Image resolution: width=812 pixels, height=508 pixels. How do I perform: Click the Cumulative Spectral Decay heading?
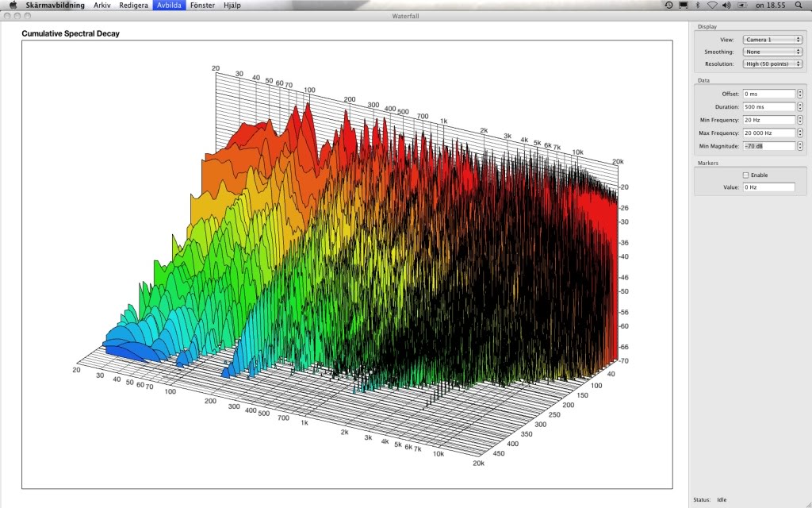[x=71, y=33]
